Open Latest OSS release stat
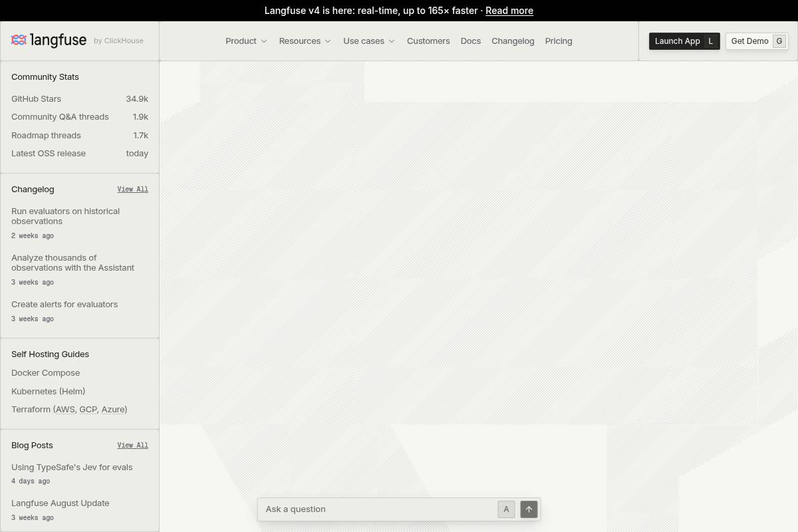 80,154
